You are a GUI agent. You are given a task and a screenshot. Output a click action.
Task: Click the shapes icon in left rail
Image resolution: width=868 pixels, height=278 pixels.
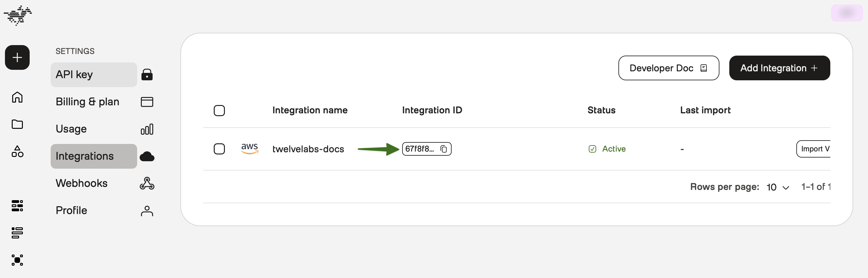[x=17, y=152]
